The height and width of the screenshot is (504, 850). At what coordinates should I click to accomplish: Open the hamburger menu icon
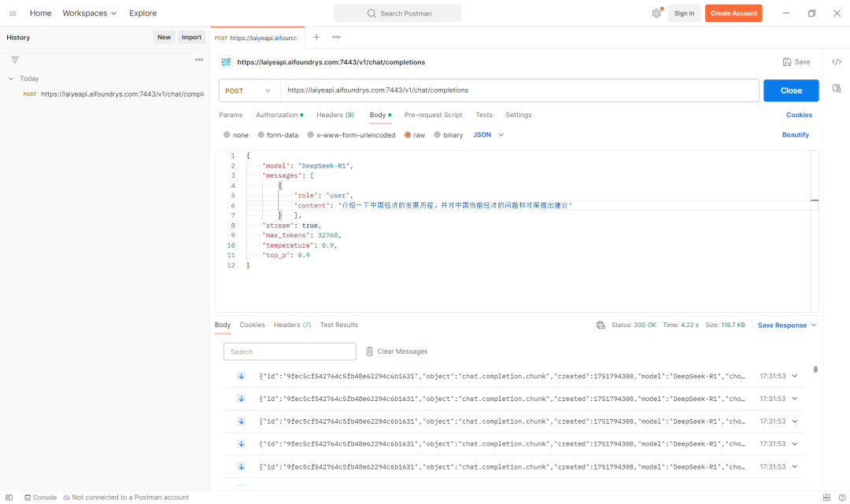point(13,13)
